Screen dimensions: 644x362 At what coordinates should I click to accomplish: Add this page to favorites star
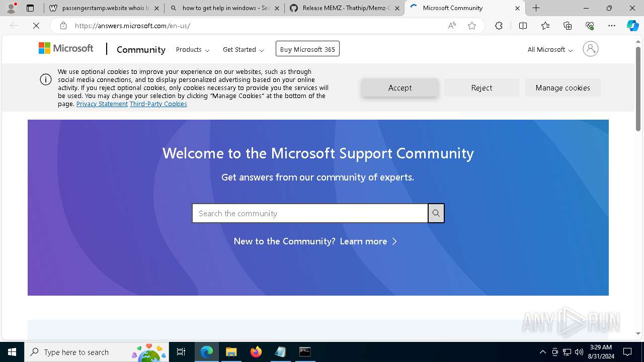click(x=472, y=26)
